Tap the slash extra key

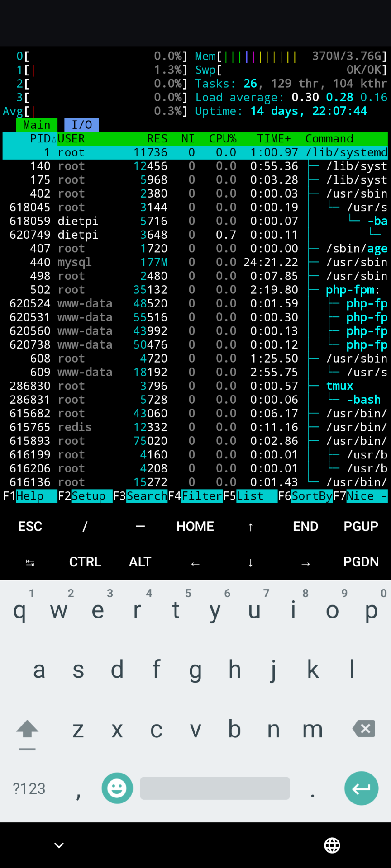click(x=85, y=526)
